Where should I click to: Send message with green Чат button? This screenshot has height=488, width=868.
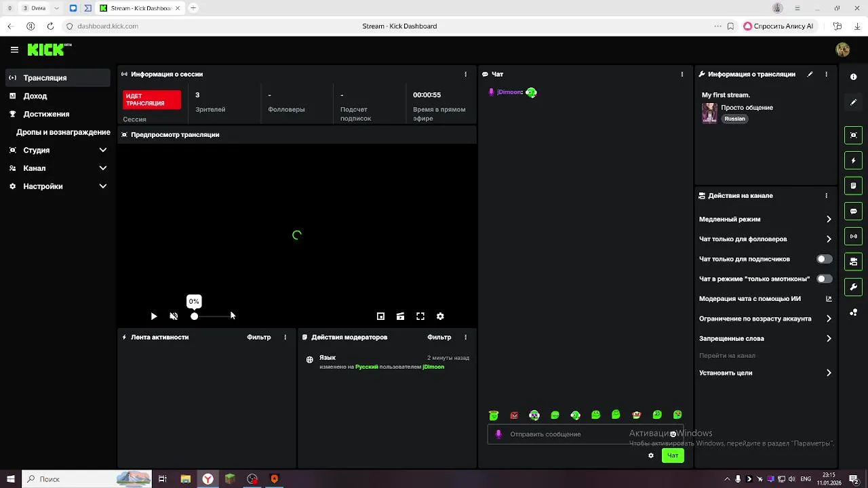click(x=673, y=455)
